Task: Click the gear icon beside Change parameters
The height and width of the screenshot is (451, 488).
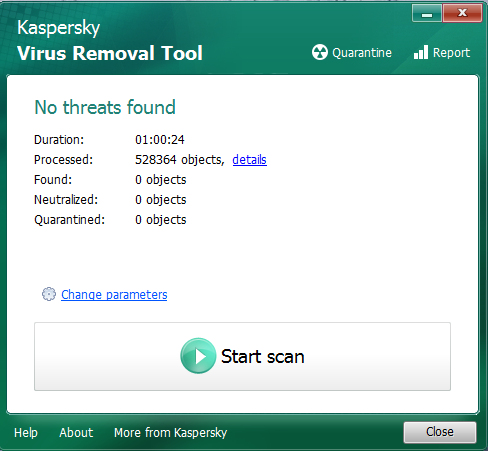Action: pos(49,294)
